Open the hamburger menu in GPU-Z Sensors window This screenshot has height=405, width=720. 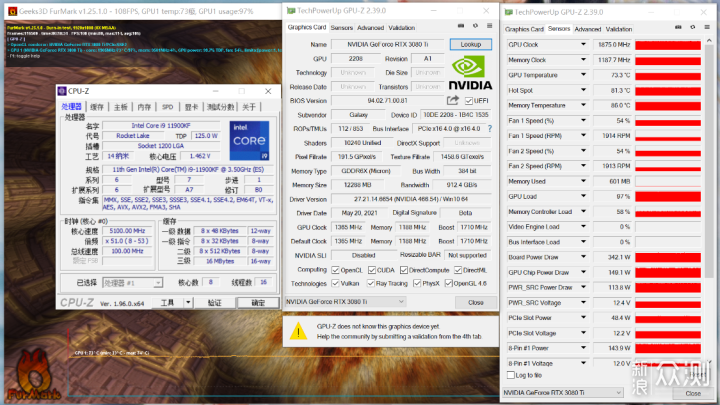tap(707, 27)
